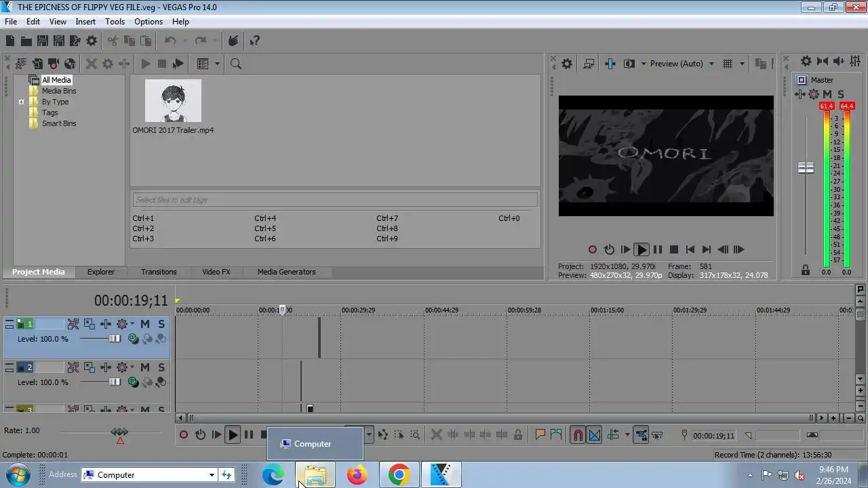The height and width of the screenshot is (488, 868).
Task: Solo video track 1
Action: click(161, 324)
